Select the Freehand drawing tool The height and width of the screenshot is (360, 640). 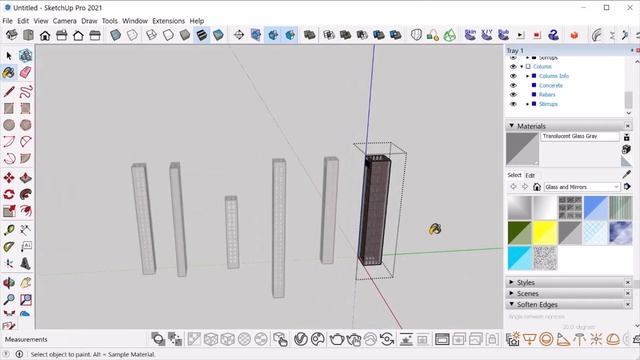point(25,91)
